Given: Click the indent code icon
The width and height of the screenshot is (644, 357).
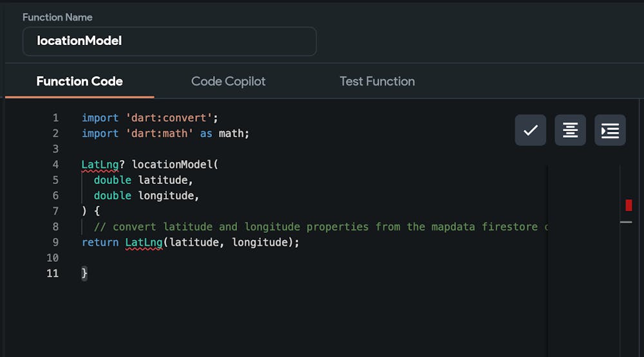Looking at the screenshot, I should [x=610, y=131].
